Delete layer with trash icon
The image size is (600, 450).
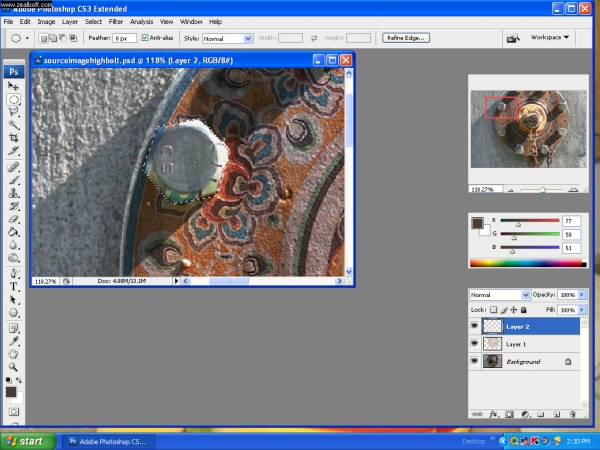click(572, 414)
